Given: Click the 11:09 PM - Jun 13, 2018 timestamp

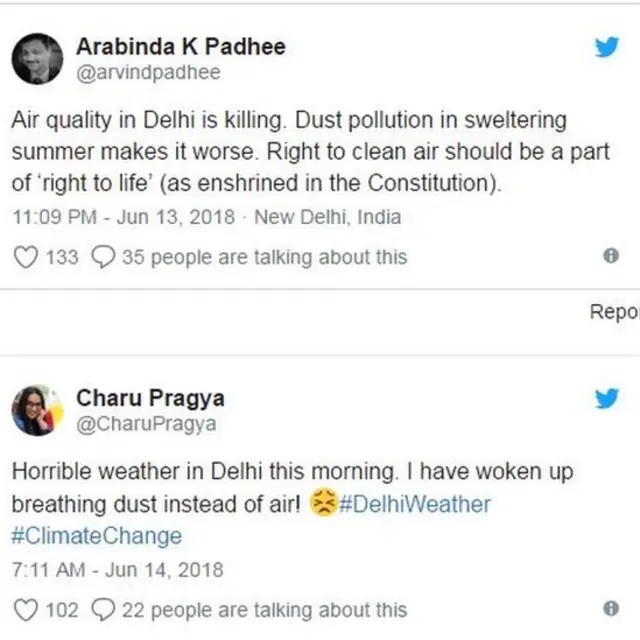Looking at the screenshot, I should (123, 216).
